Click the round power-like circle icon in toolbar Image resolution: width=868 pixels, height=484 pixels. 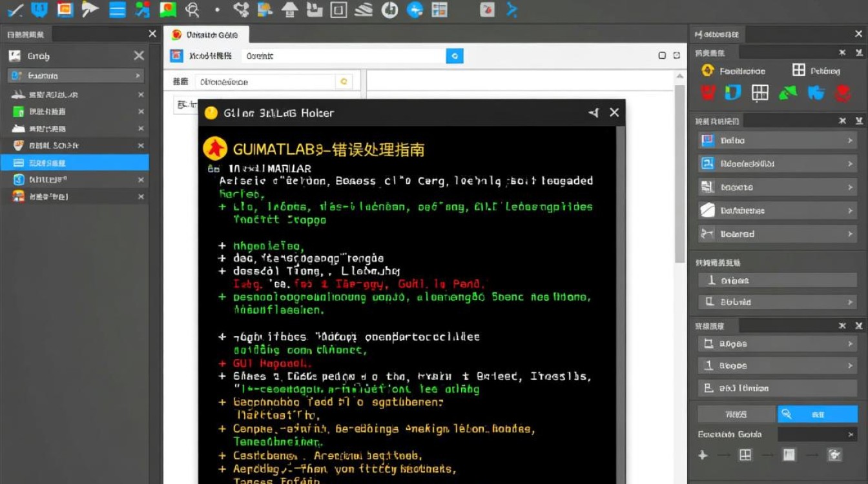(389, 9)
